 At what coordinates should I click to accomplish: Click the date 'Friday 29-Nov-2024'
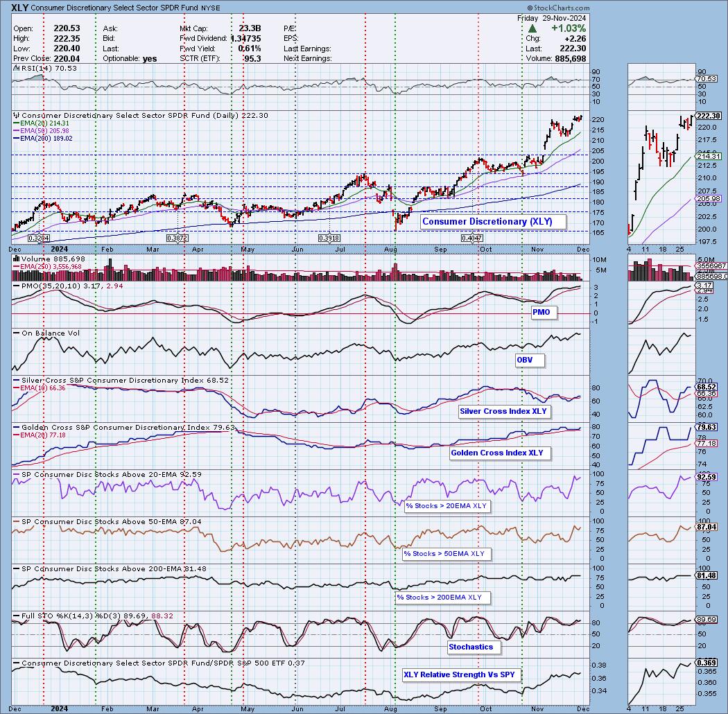[x=552, y=18]
